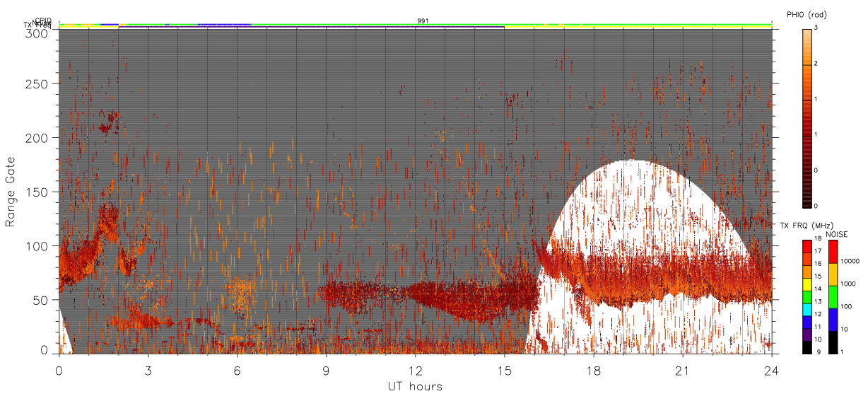Click the NOISE scale label '100'

pos(846,306)
